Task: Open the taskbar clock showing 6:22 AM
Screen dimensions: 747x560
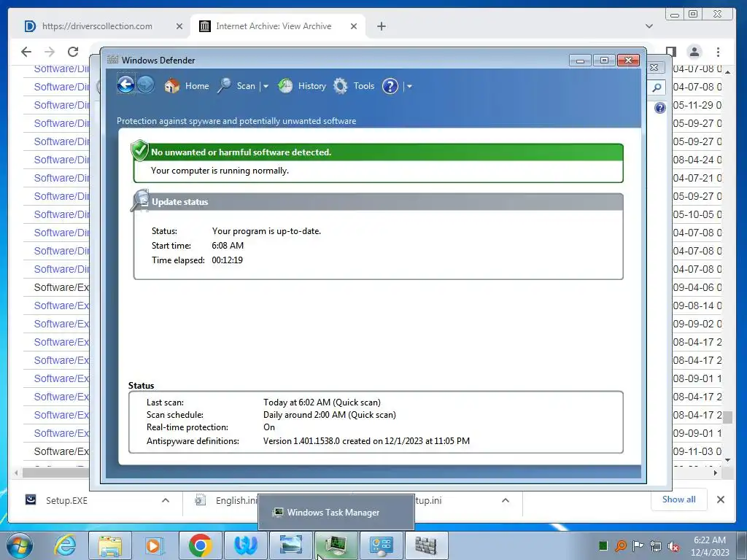Action: (710, 545)
